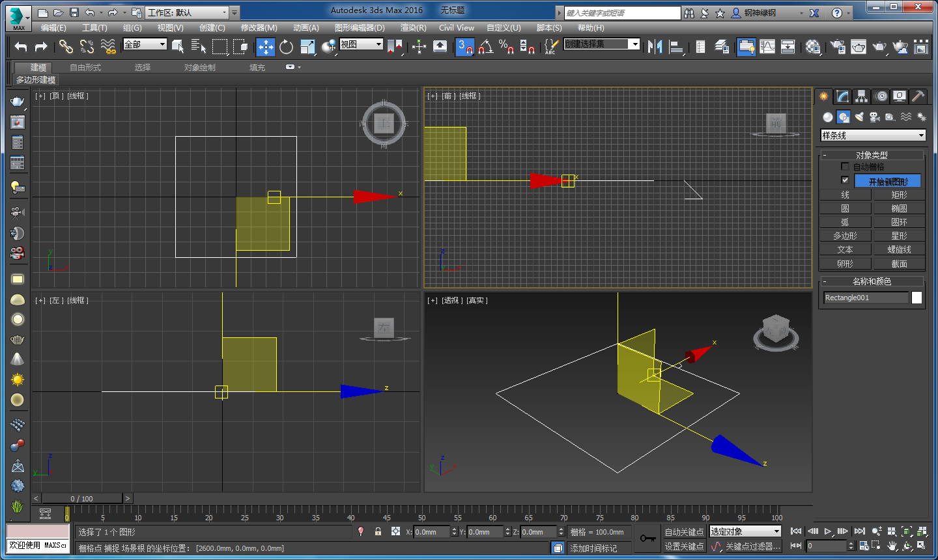
Task: Open the 视图 reference coordinate dropdown
Action: tap(361, 44)
